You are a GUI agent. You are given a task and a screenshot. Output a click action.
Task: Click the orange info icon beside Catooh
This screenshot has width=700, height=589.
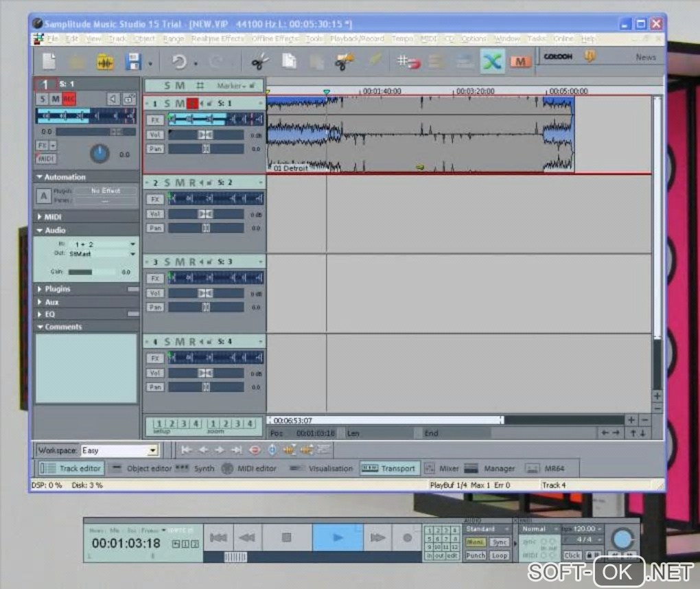coord(590,56)
